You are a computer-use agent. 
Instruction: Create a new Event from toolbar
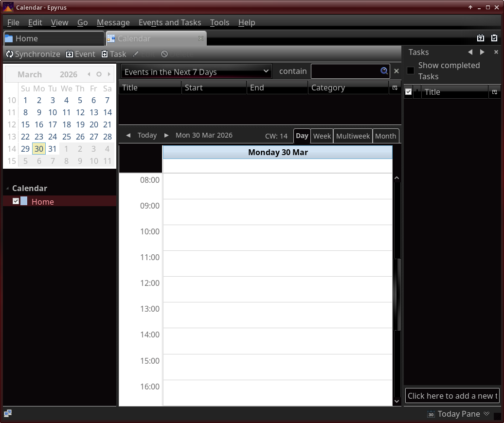pos(70,54)
